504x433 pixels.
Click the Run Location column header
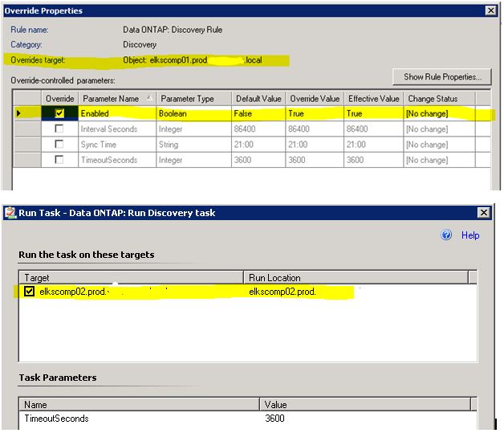274,277
